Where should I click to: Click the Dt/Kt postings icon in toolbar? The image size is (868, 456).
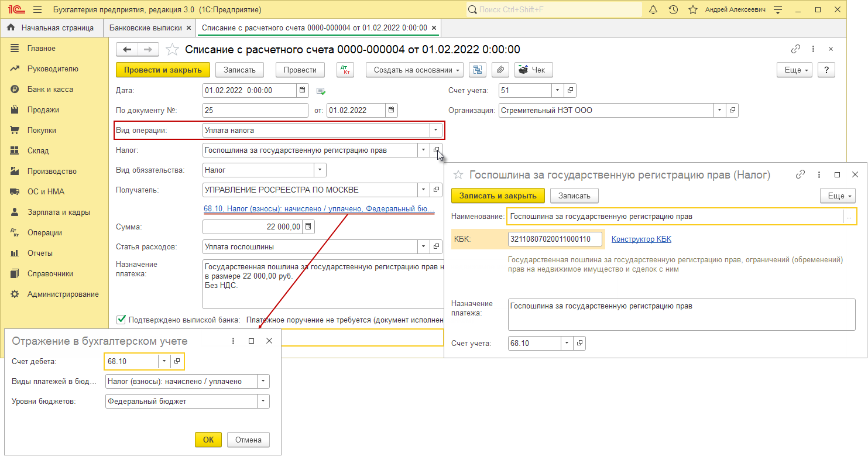pyautogui.click(x=345, y=70)
